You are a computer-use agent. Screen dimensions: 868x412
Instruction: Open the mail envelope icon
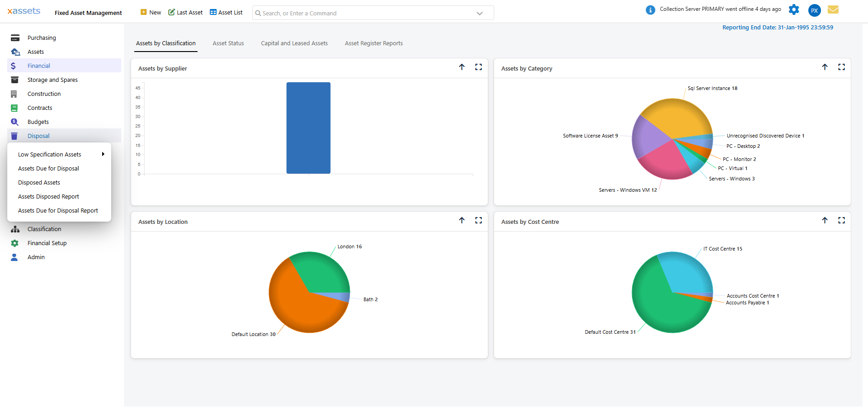pyautogui.click(x=833, y=9)
